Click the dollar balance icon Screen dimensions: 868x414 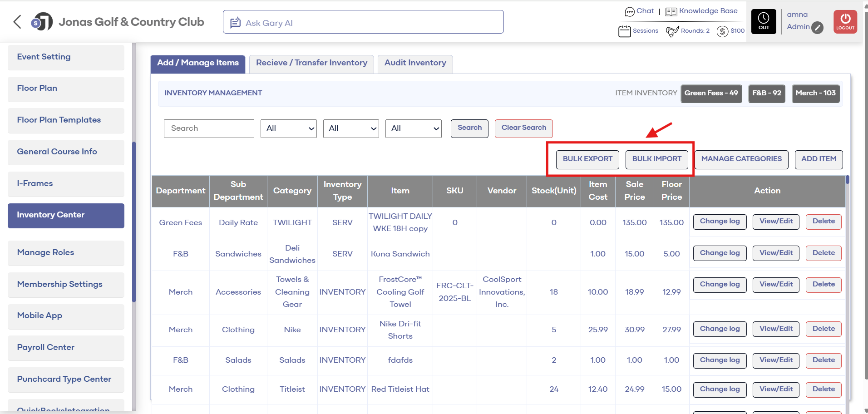coord(722,31)
